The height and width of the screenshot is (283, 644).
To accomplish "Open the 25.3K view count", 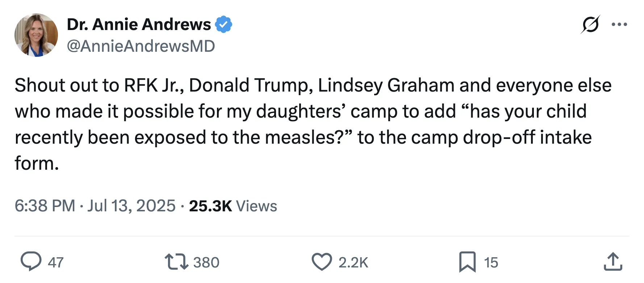I will [210, 206].
